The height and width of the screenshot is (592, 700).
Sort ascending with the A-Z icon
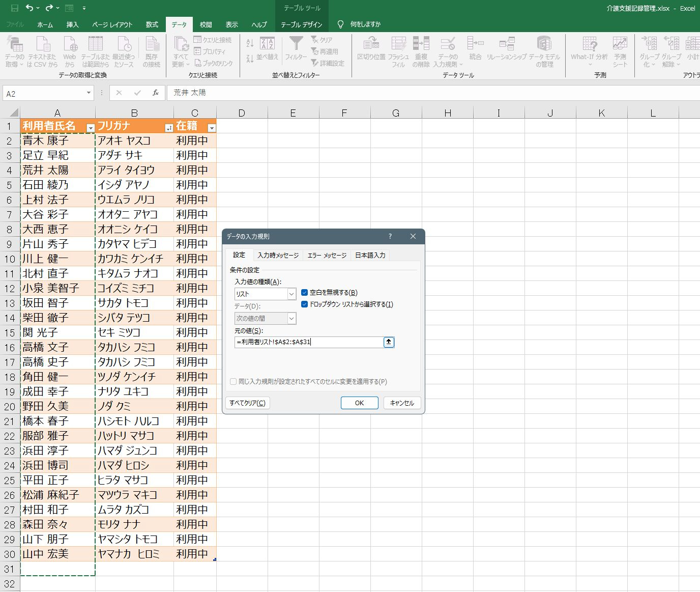pos(250,43)
